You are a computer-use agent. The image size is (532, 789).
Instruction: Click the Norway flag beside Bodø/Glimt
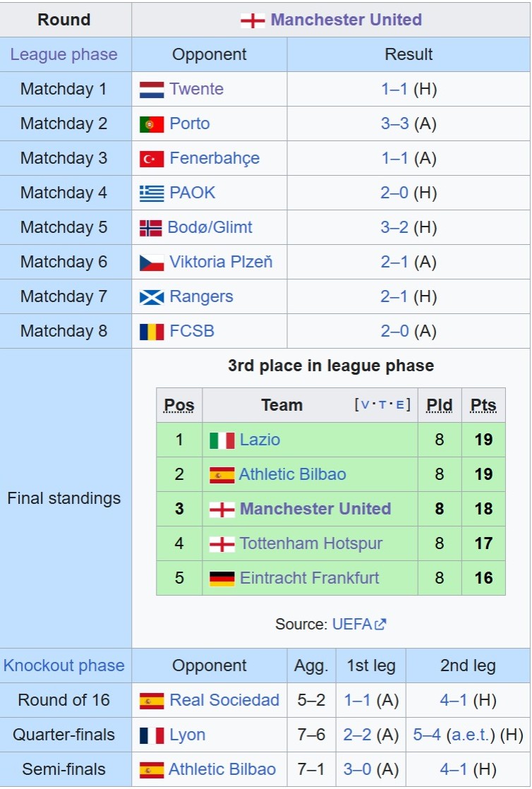click(x=151, y=228)
